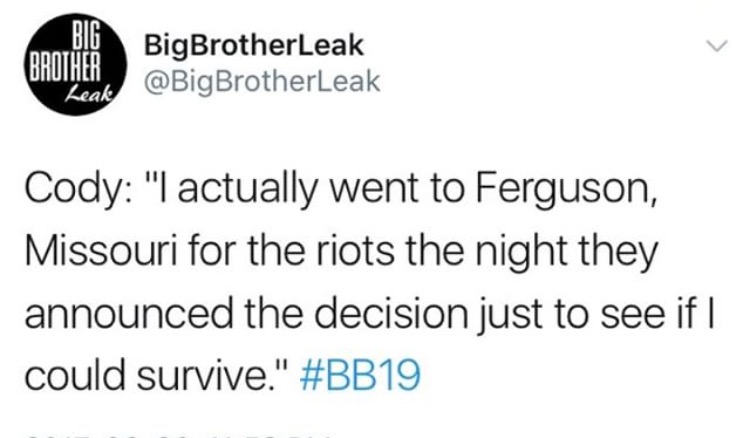Viewport: 750px width, 438px height.
Task: Open the @BigBrotherLeak handle link
Action: coord(262,82)
